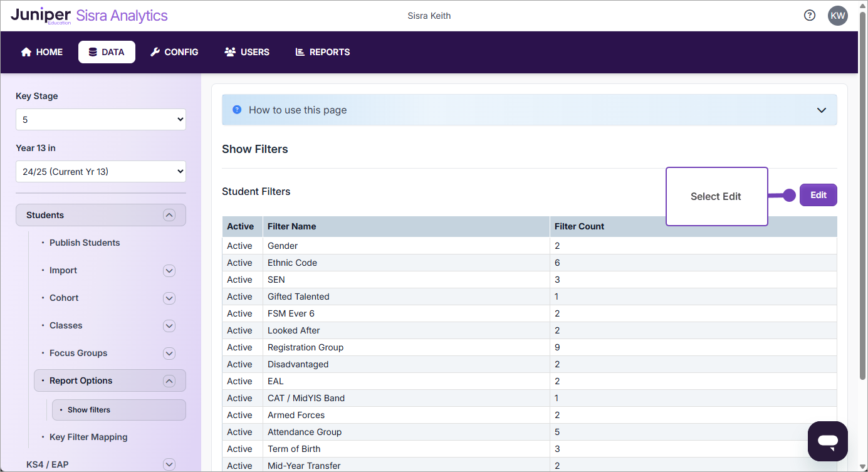Screen dimensions: 868x472
Task: Open the Home navigation icon
Action: click(x=25, y=52)
